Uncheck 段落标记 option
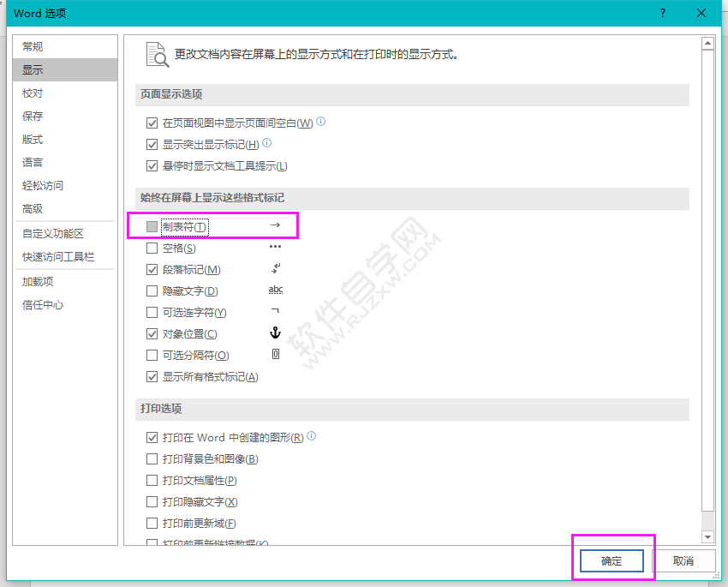The image size is (728, 587). click(x=152, y=268)
